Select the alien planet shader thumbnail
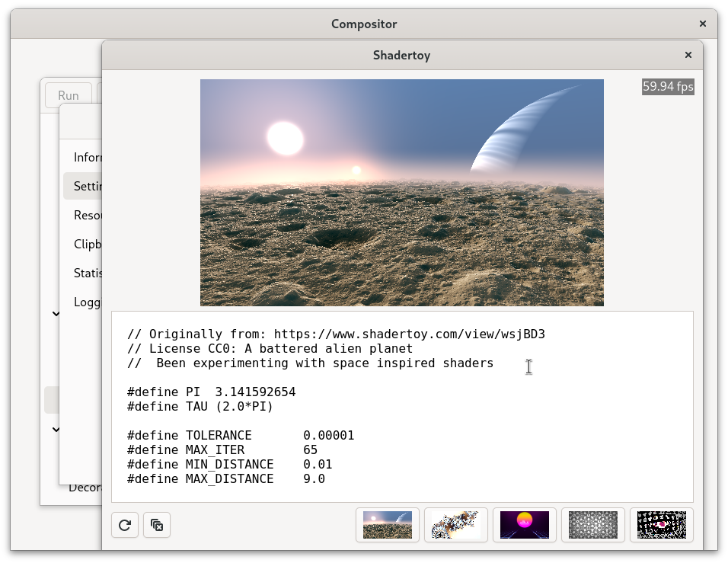 (388, 525)
